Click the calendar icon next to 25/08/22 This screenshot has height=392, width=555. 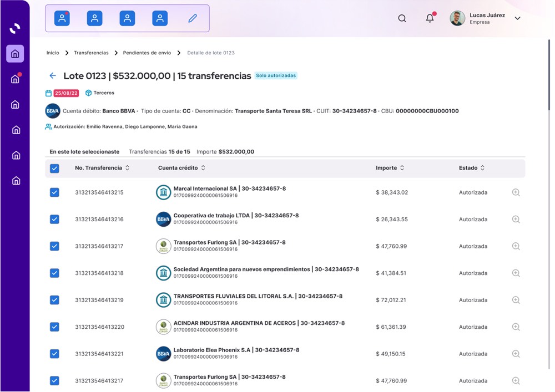tap(48, 93)
